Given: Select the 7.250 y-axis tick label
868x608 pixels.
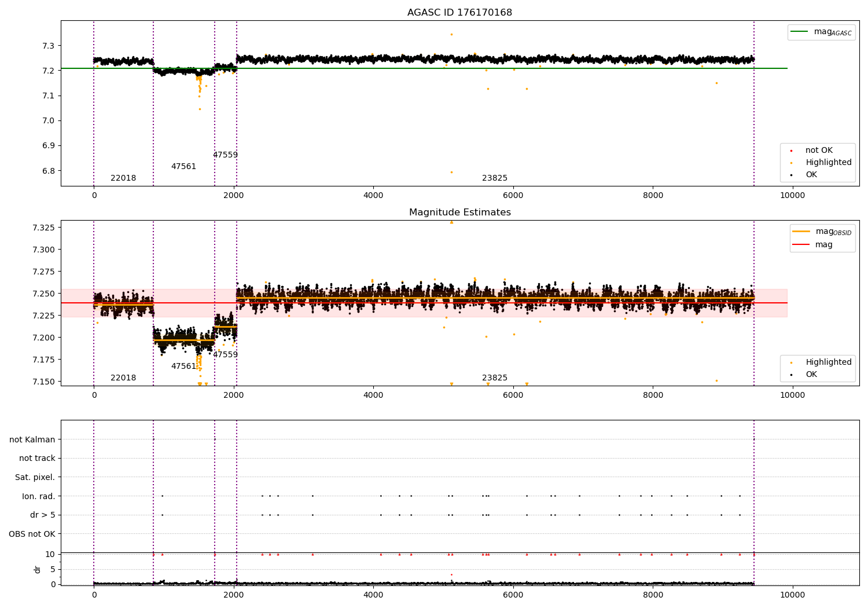Looking at the screenshot, I should 43,294.
